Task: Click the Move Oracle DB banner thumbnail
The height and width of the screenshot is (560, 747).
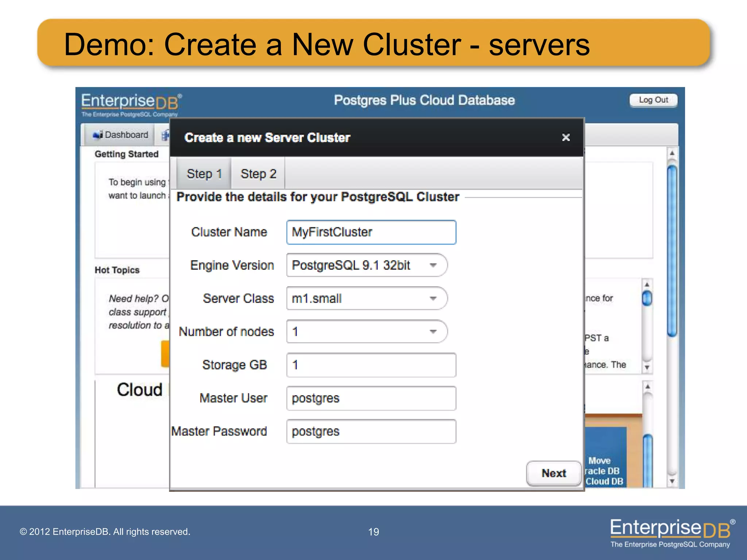Action: [605, 457]
